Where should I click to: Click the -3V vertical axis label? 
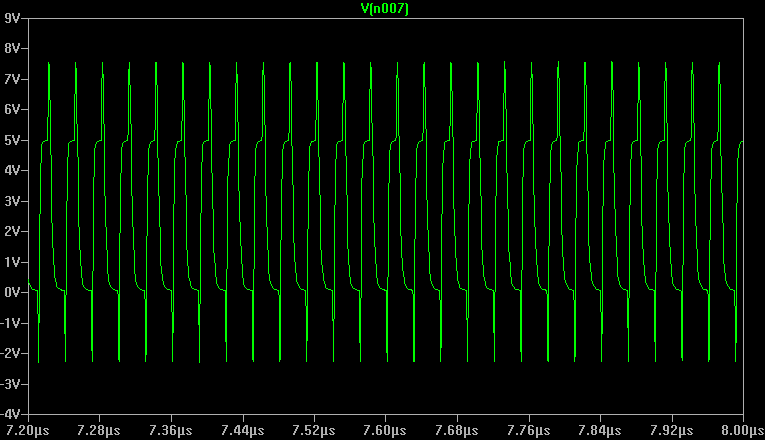10,384
